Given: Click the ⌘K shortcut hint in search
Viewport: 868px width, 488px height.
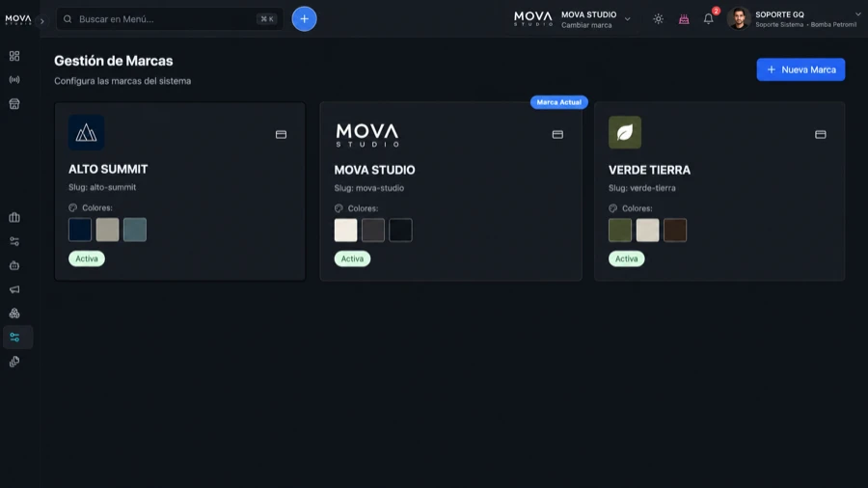Looking at the screenshot, I should click(x=267, y=19).
